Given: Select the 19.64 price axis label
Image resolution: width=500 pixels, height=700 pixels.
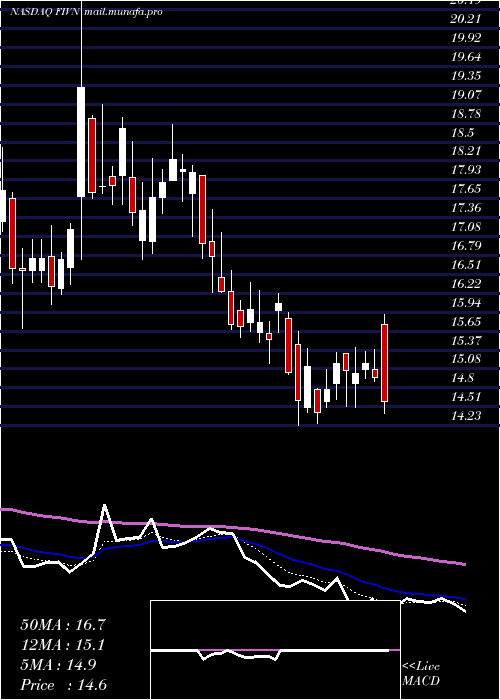Looking at the screenshot, I should click(x=466, y=57).
